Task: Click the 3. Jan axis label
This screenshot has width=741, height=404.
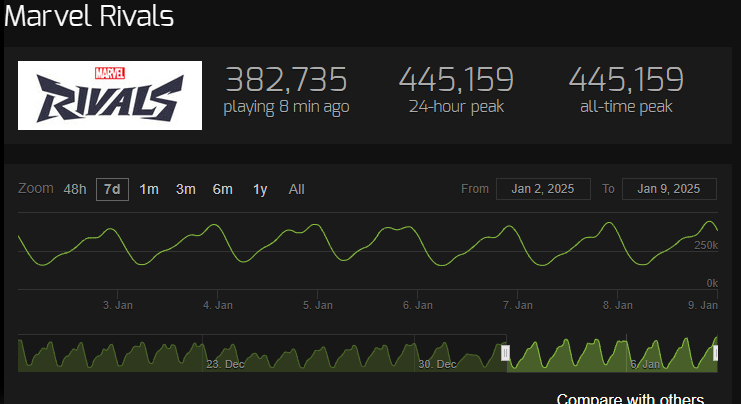Action: [118, 305]
